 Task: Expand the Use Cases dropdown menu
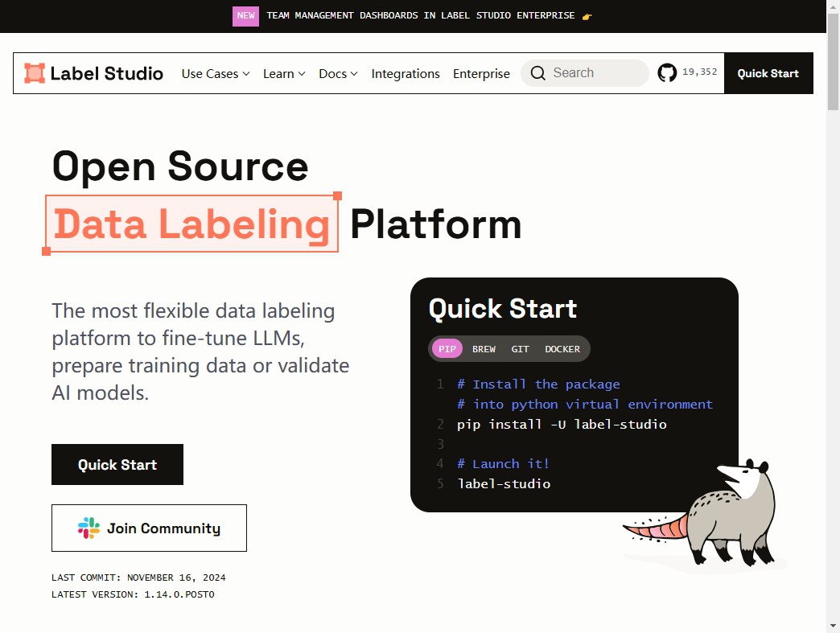coord(216,73)
